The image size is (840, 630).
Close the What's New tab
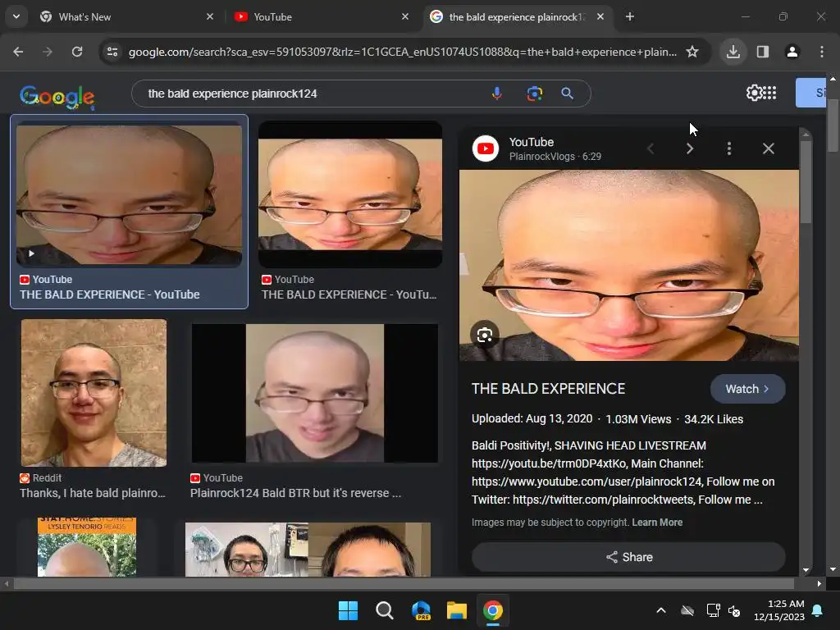coord(210,16)
